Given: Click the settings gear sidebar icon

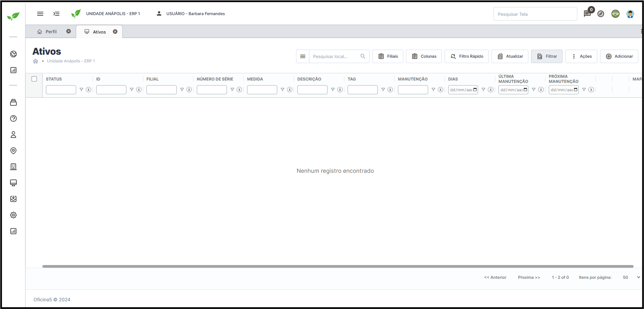Looking at the screenshot, I should (x=13, y=215).
